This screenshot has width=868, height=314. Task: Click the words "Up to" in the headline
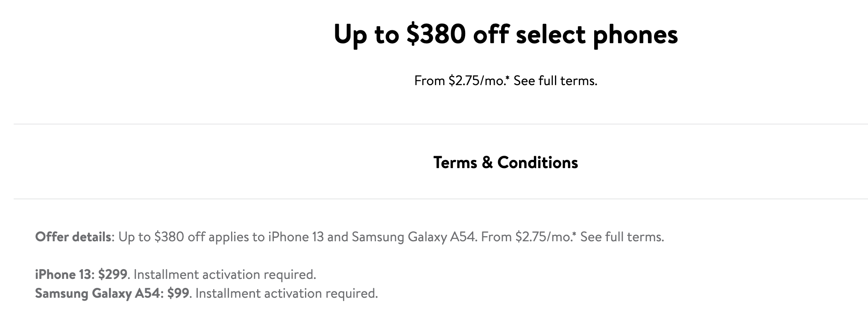click(366, 35)
